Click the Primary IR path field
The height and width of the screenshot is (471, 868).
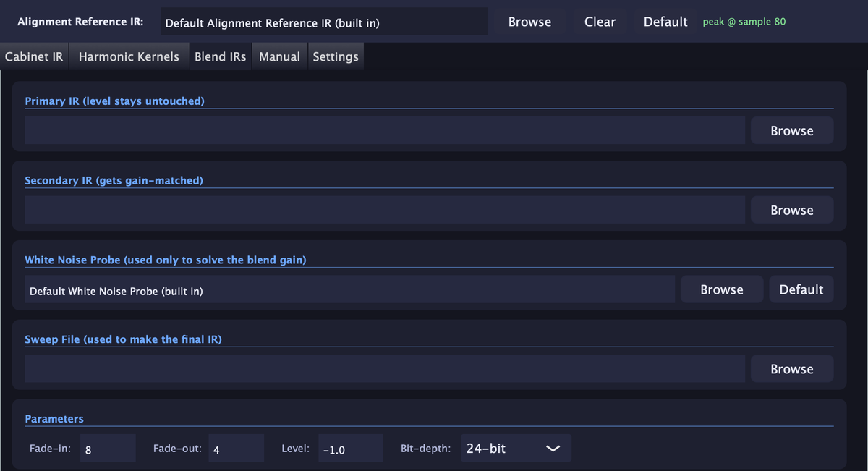tap(385, 131)
